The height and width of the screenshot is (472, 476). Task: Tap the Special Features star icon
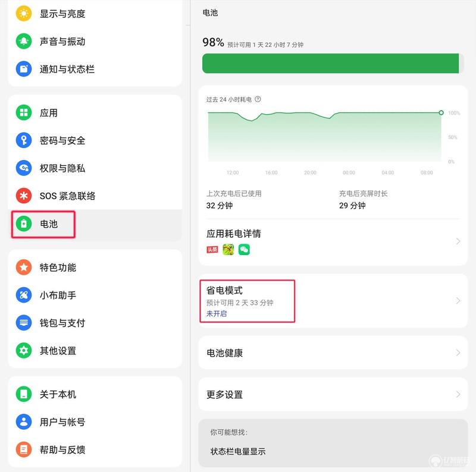[24, 268]
